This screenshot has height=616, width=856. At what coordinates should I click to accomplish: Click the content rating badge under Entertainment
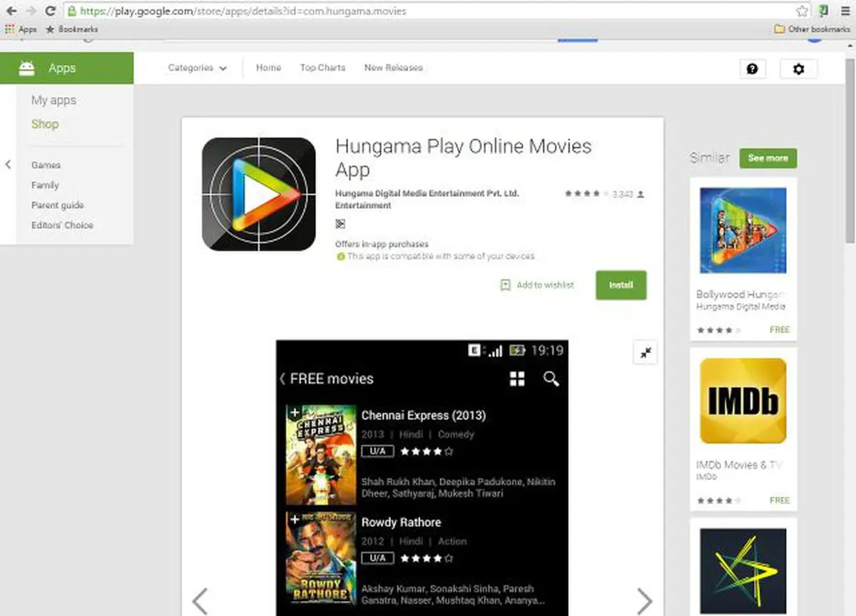coord(340,224)
